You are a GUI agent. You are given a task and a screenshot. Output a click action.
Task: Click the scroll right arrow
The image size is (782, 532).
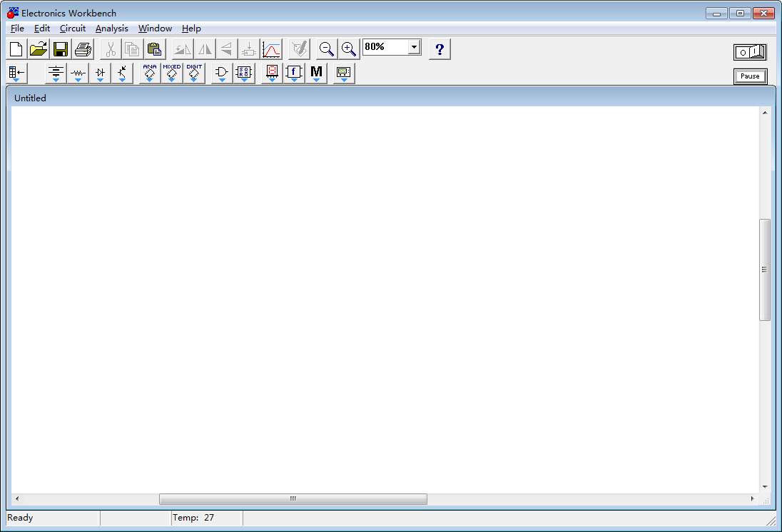click(753, 498)
